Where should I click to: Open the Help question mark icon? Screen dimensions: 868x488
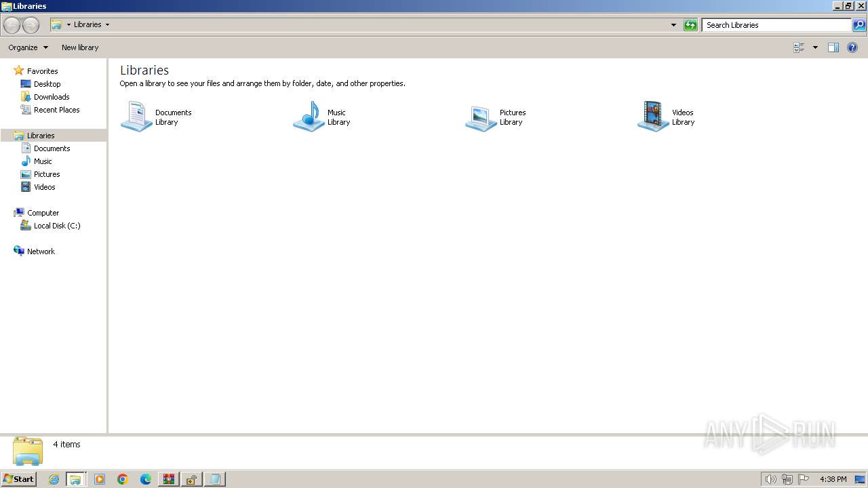click(x=852, y=47)
